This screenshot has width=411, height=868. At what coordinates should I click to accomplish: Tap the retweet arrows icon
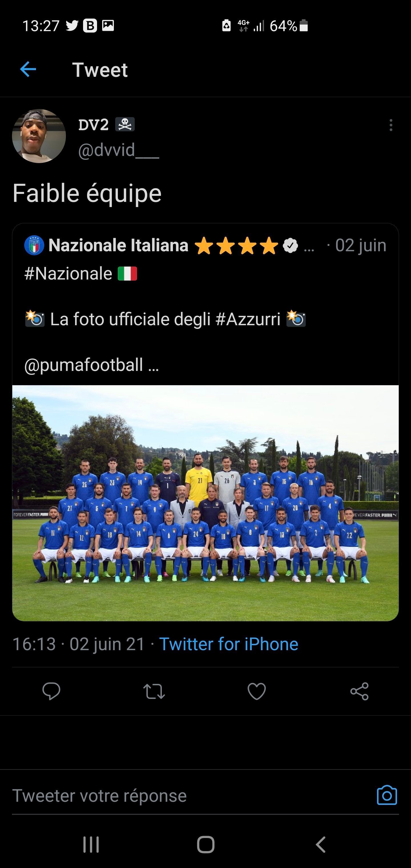[154, 692]
